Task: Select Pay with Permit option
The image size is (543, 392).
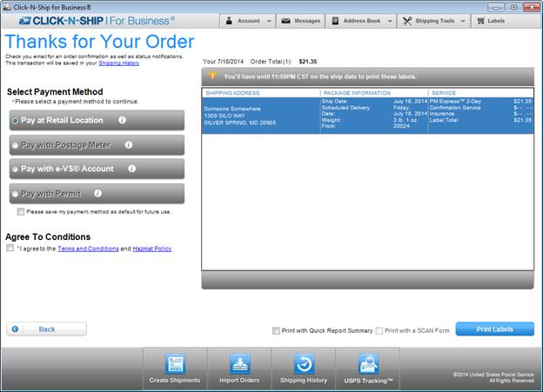Action: [15, 194]
